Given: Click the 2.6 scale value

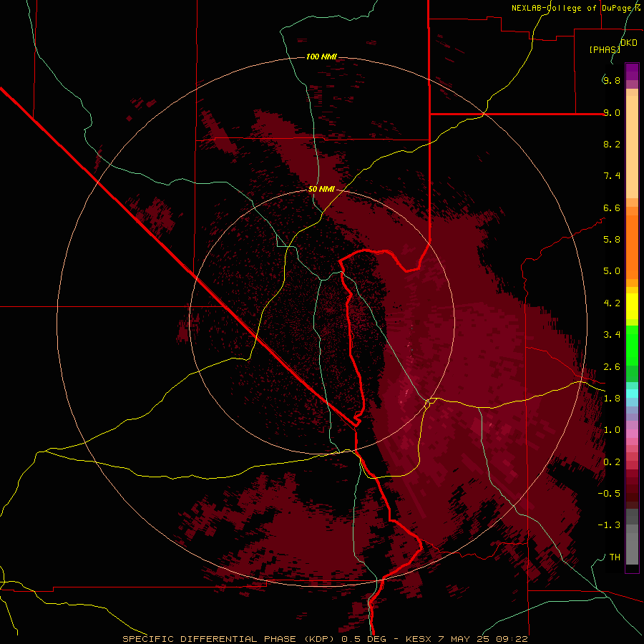Looking at the screenshot, I should pos(611,367).
